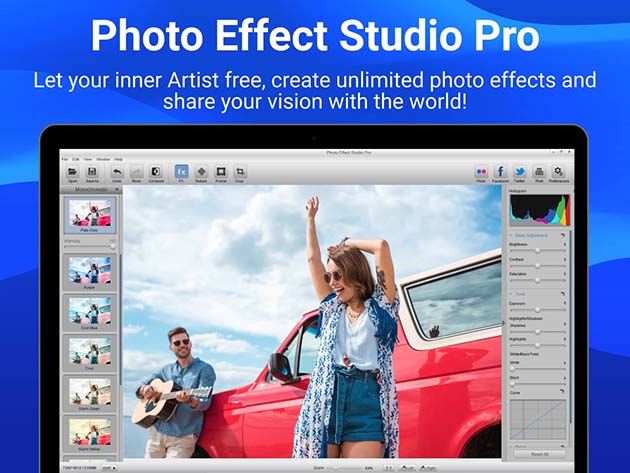630x473 pixels.
Task: Click the Highlights slider handle
Action: pos(538,345)
